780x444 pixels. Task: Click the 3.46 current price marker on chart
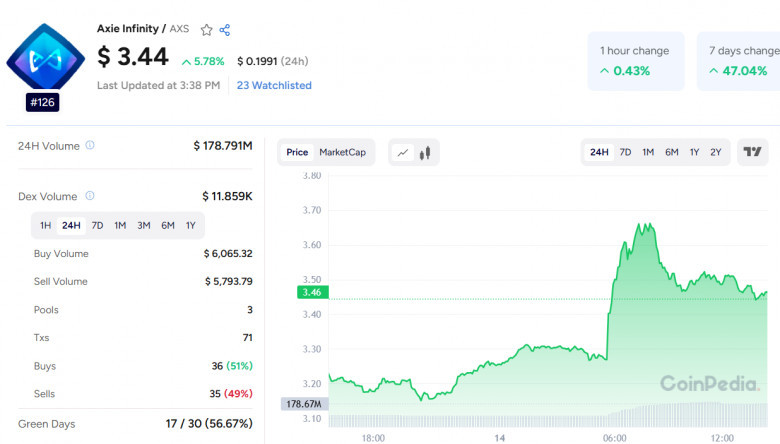(x=312, y=292)
